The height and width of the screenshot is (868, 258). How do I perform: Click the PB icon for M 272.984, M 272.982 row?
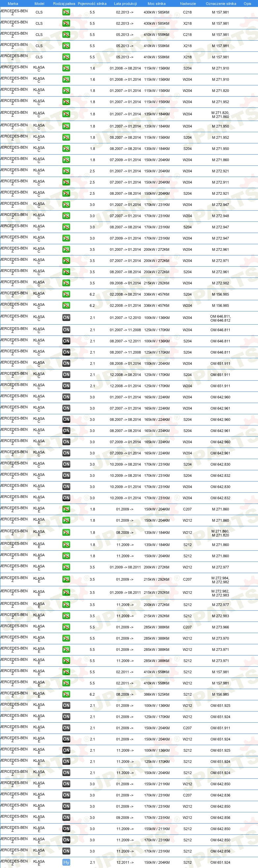66,580
